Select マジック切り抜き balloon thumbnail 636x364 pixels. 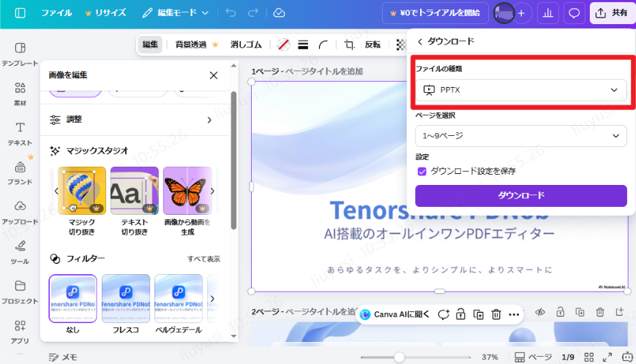point(82,191)
